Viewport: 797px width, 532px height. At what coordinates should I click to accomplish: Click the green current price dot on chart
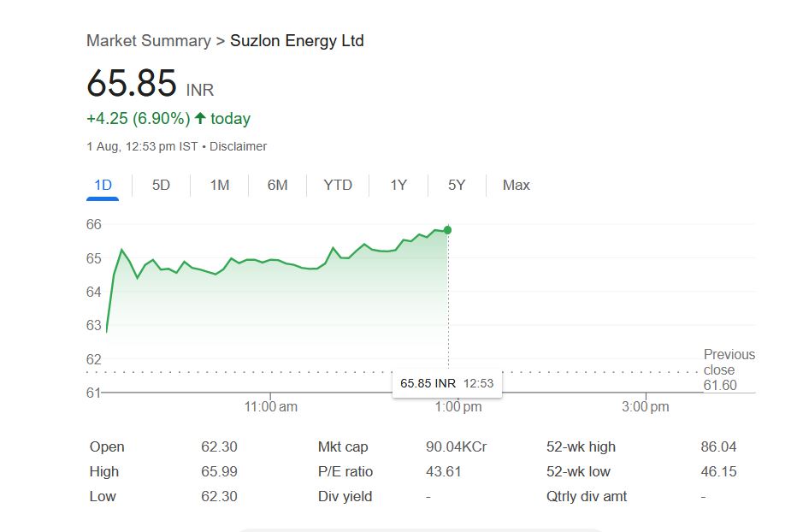448,230
